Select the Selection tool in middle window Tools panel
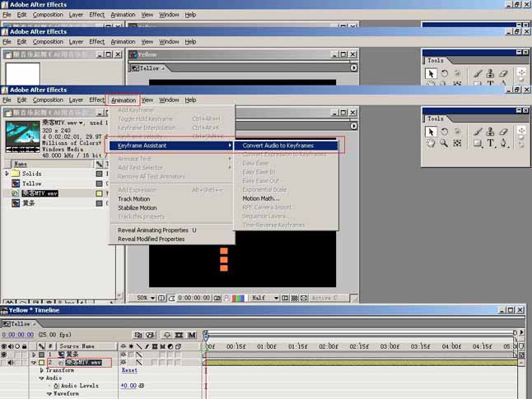 click(431, 73)
